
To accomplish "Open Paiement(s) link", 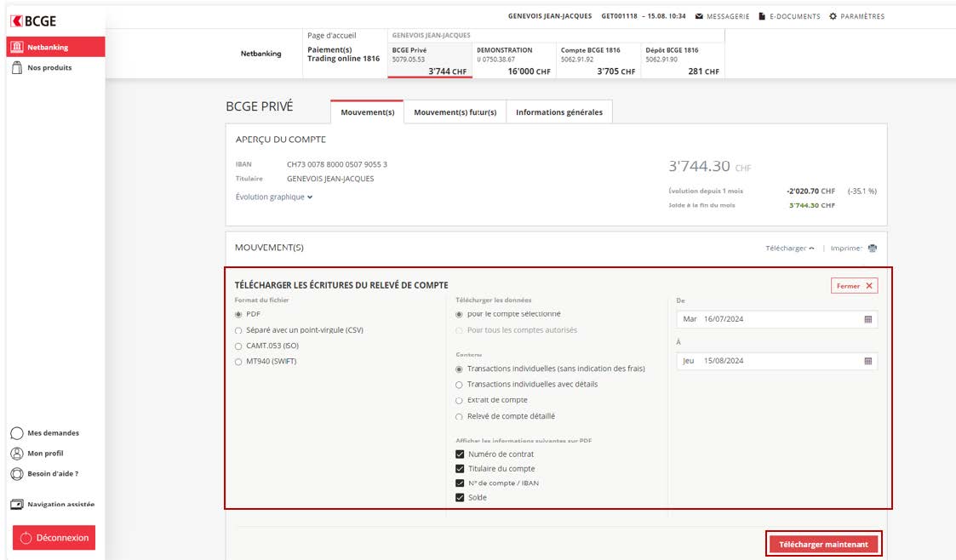I will coord(329,50).
